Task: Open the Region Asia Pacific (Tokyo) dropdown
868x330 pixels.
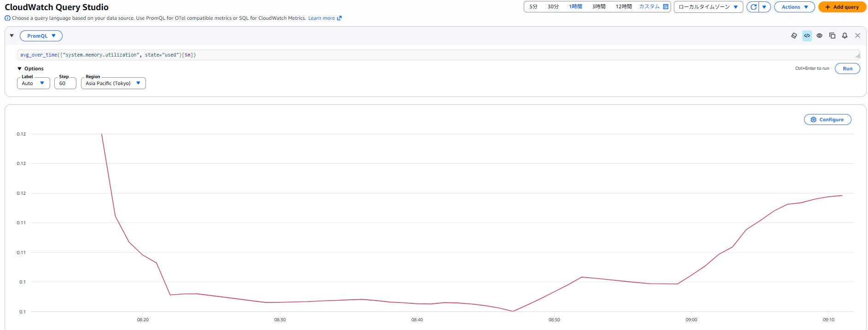Action: pyautogui.click(x=113, y=83)
